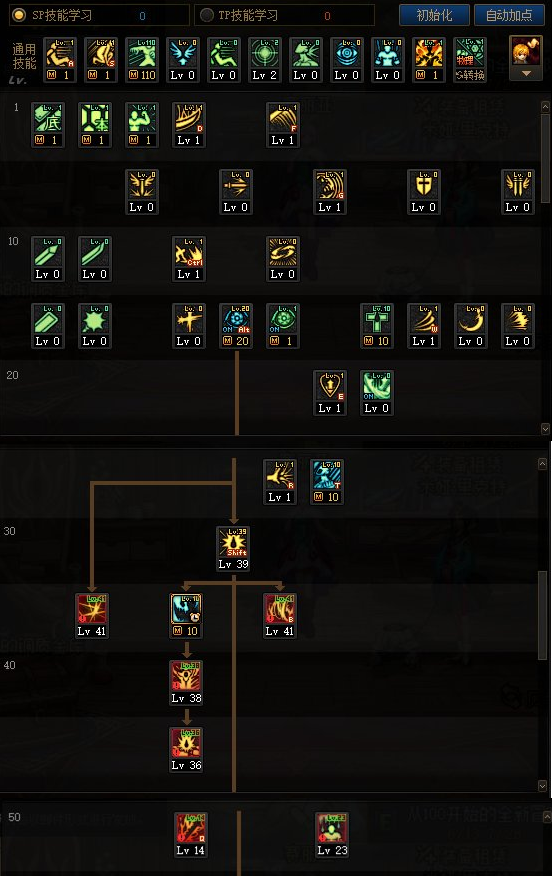Click the second panel's scroll-up arrow
The height and width of the screenshot is (876, 552).
(542, 464)
